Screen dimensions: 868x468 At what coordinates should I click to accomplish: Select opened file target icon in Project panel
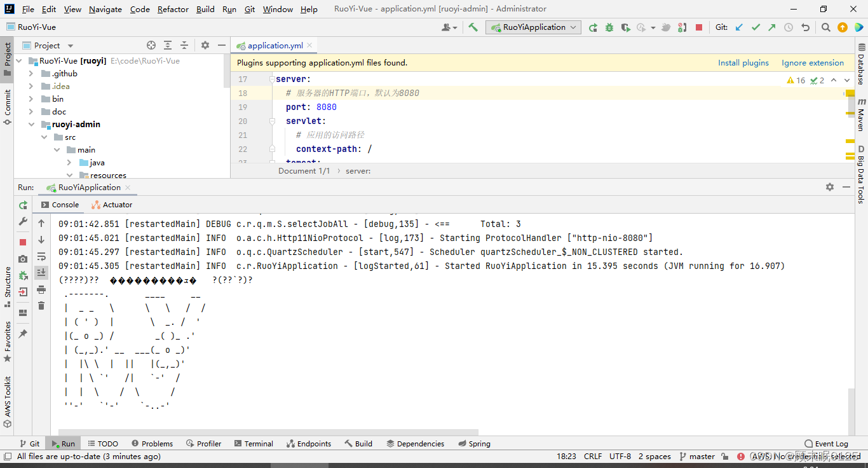click(x=151, y=45)
